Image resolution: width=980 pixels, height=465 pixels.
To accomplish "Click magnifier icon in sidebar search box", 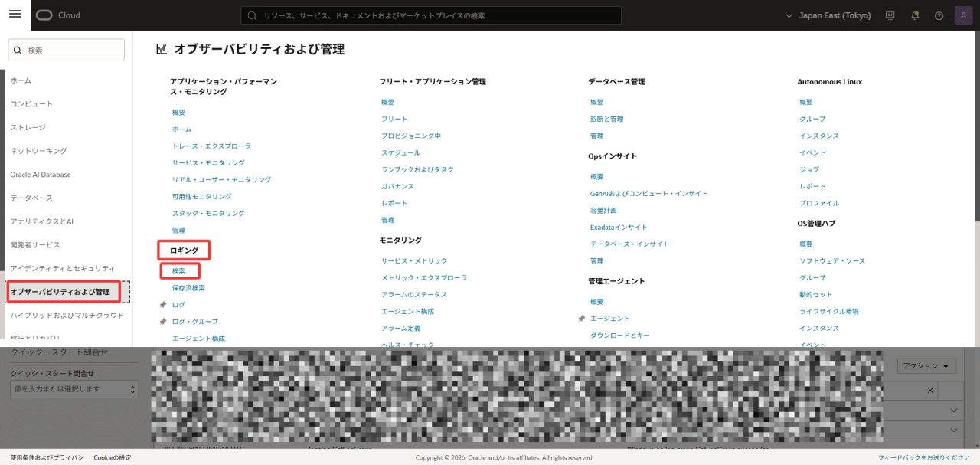I will point(18,50).
